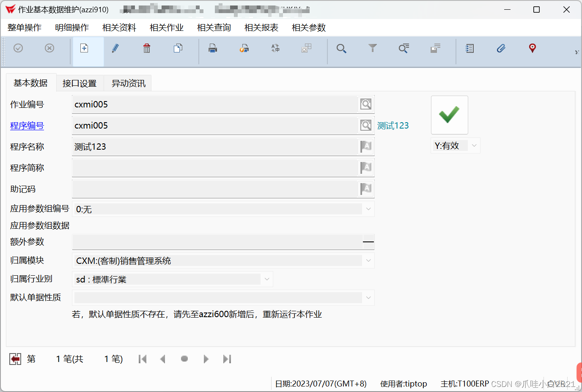Expand the Y:有效 status dropdown
Screen dimensions: 582x392
(x=474, y=145)
